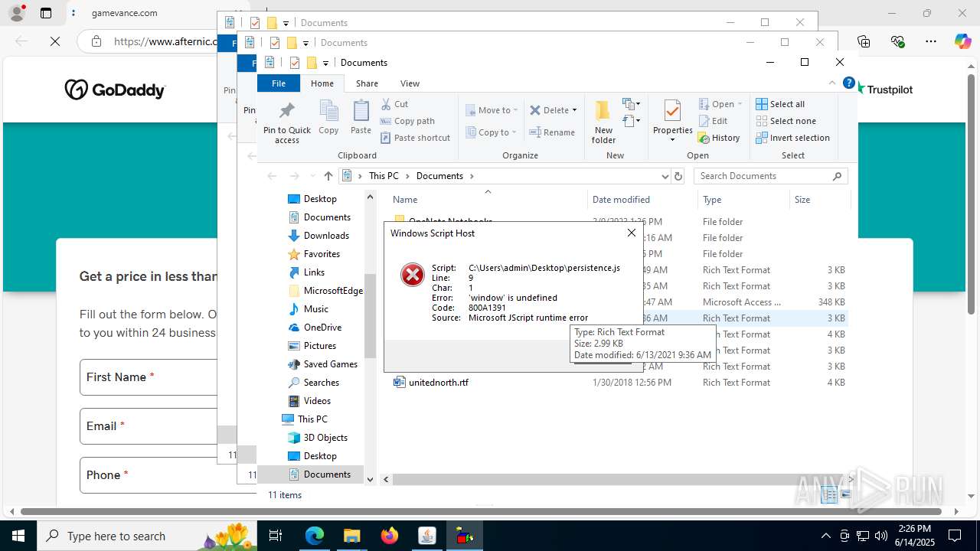Go up one folder level arrow

[x=328, y=176]
